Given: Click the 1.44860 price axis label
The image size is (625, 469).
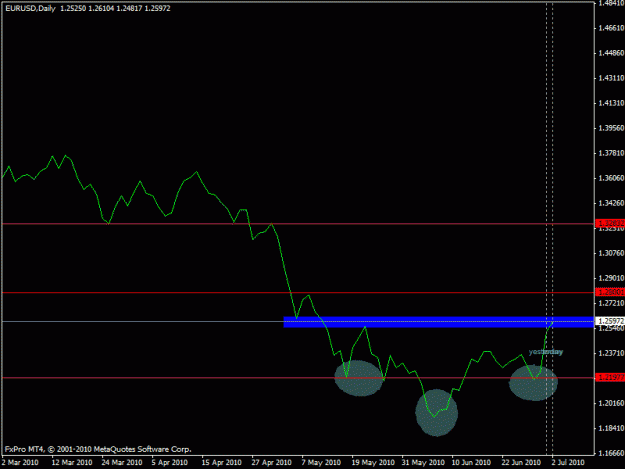Looking at the screenshot, I should pos(611,53).
